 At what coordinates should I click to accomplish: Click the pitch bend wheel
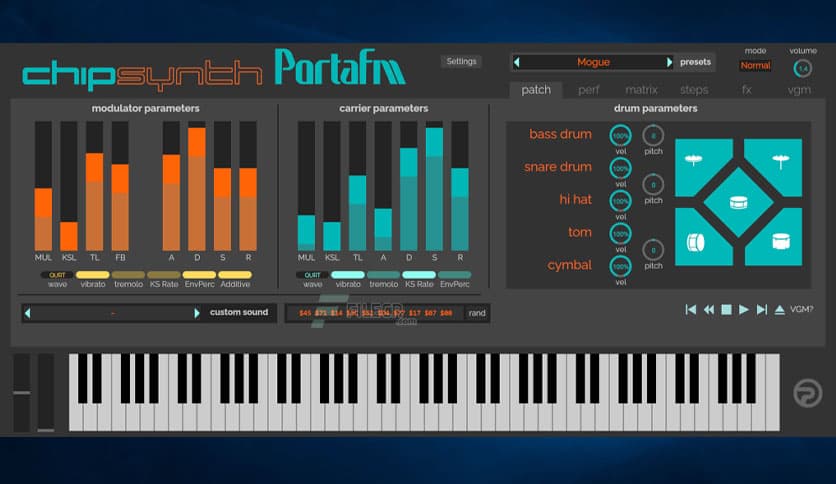[21, 392]
